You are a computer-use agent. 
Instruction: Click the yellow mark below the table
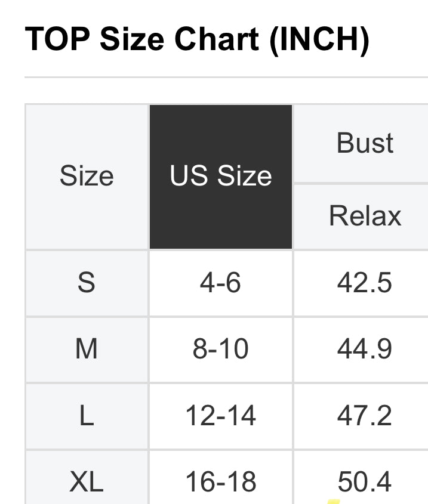(334, 501)
